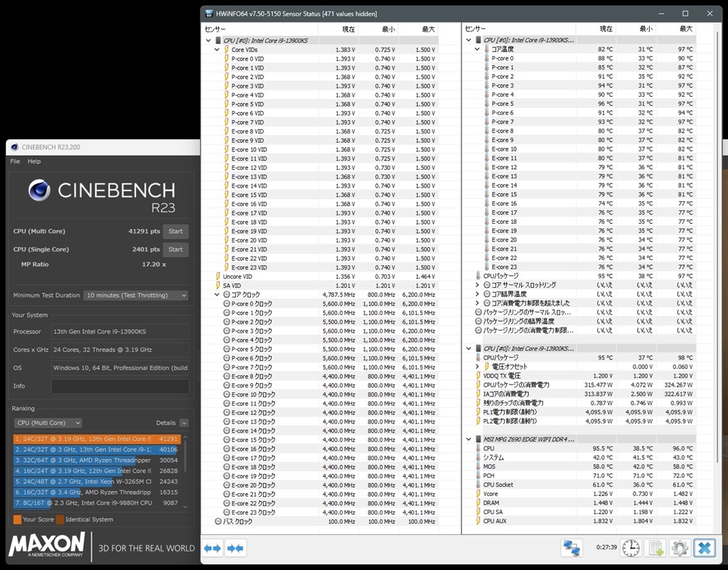Click the collapse-columns inward arrows icon in HWiNFO
728x570 pixels.
click(235, 548)
